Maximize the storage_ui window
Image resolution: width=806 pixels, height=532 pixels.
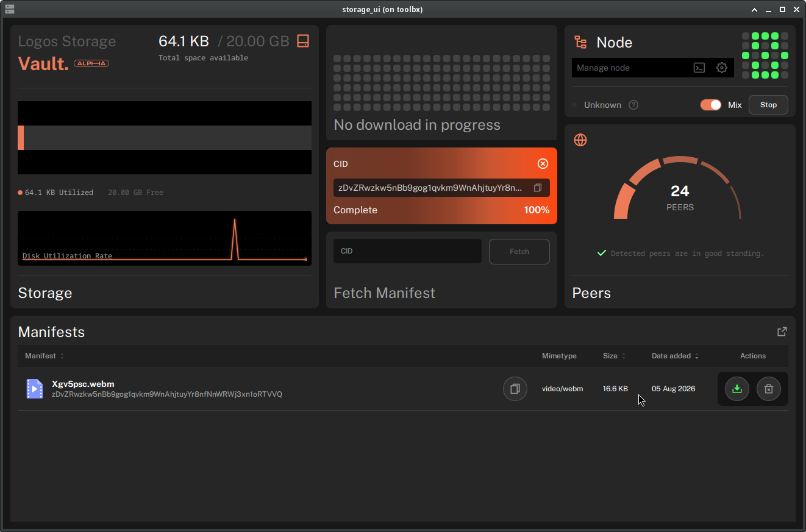point(782,9)
